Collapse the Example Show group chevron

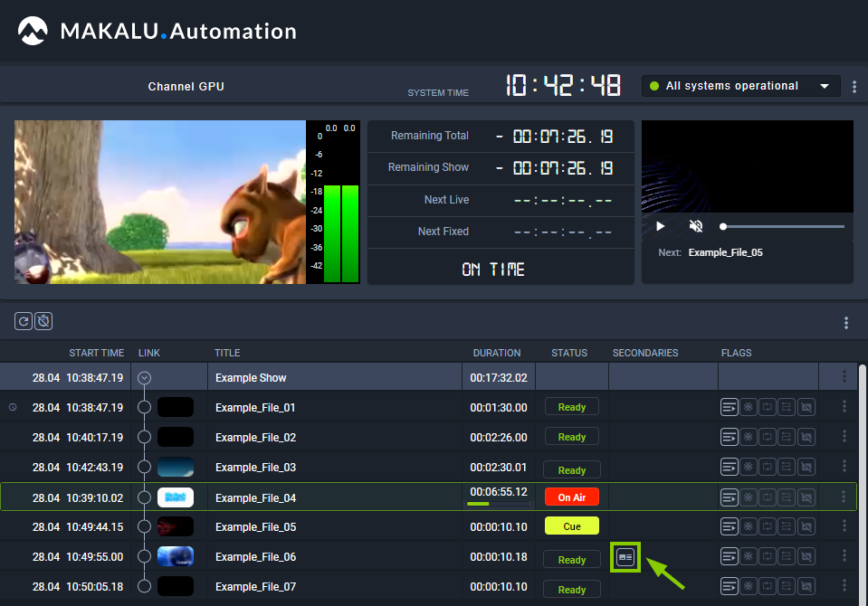(145, 378)
